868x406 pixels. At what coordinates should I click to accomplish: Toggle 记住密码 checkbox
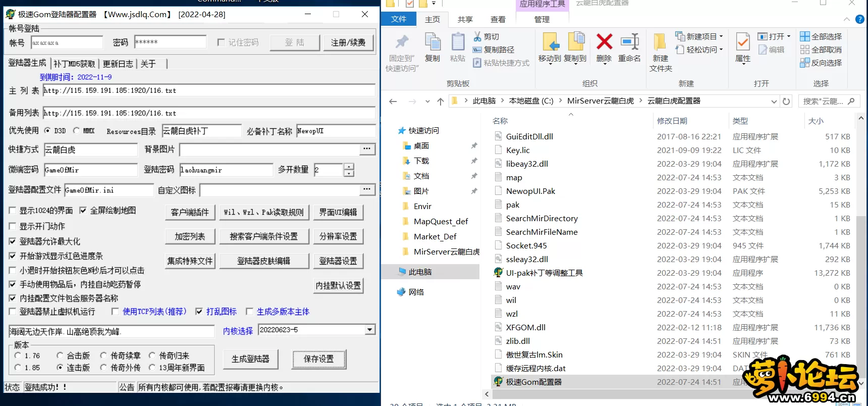[x=221, y=42]
